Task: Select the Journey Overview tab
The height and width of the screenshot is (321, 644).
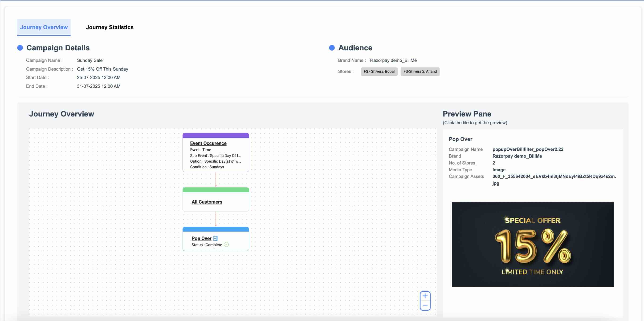Action: [x=44, y=28]
